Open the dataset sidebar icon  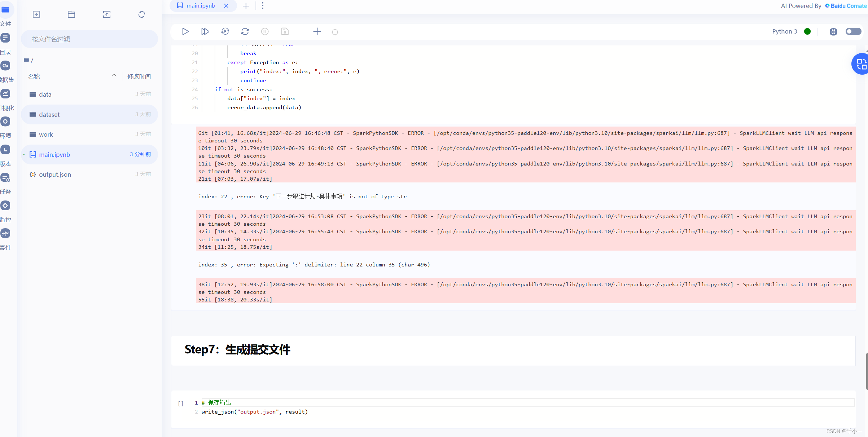coord(5,66)
